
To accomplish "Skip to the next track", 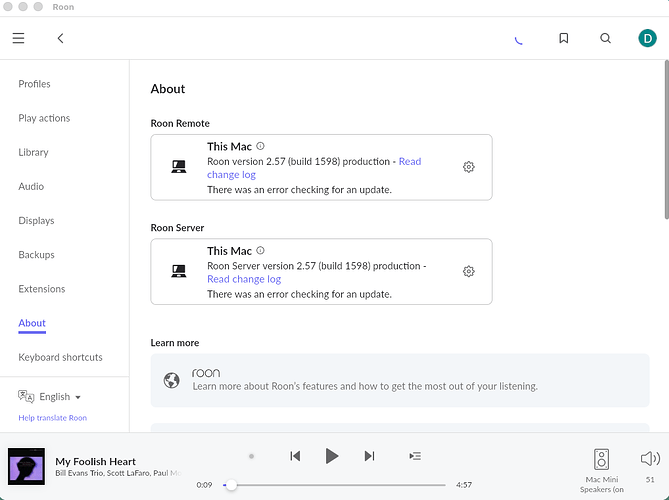I will (369, 456).
